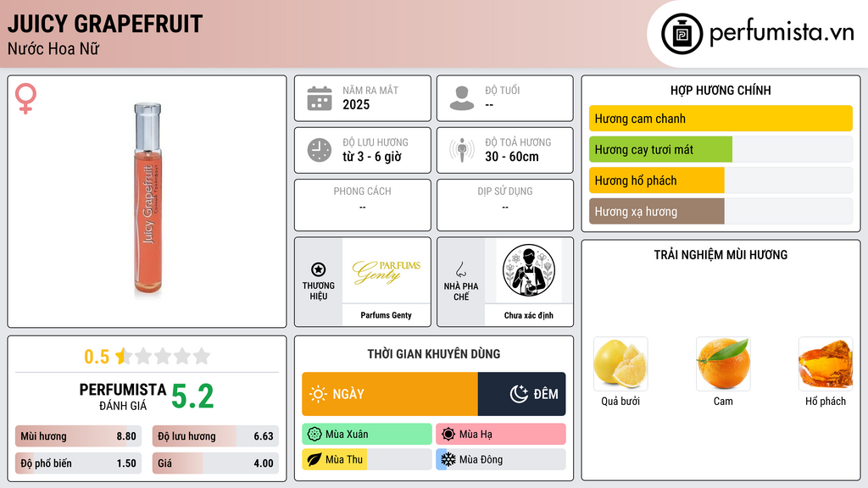This screenshot has height=488, width=868.
Task: Select the Quả bưởi note image
Action: click(x=620, y=364)
